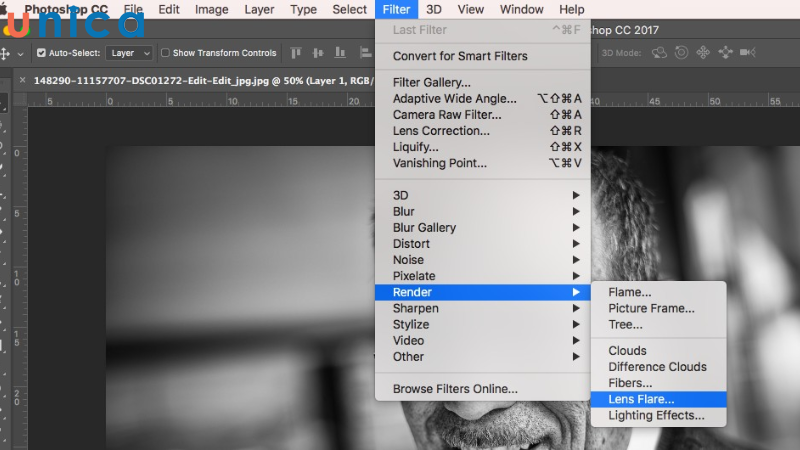Image resolution: width=800 pixels, height=450 pixels.
Task: Open the Select menu
Action: [349, 10]
